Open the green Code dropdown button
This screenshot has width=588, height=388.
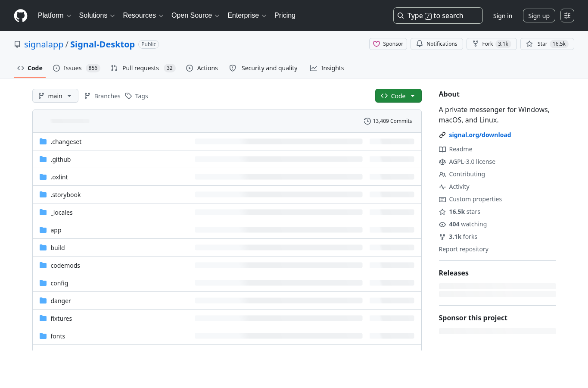(398, 96)
